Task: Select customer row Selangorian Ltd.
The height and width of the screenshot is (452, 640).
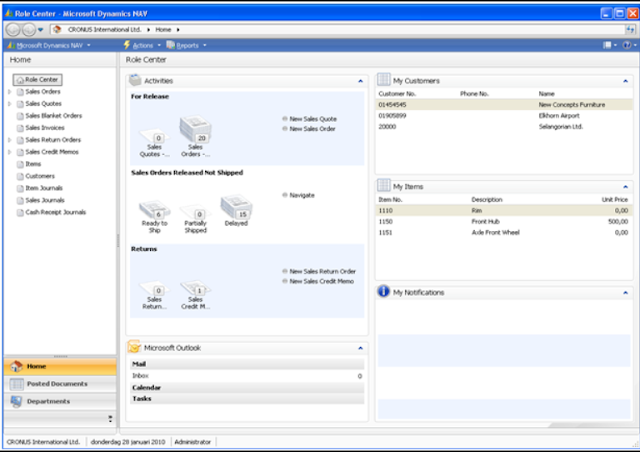Action: [504, 127]
